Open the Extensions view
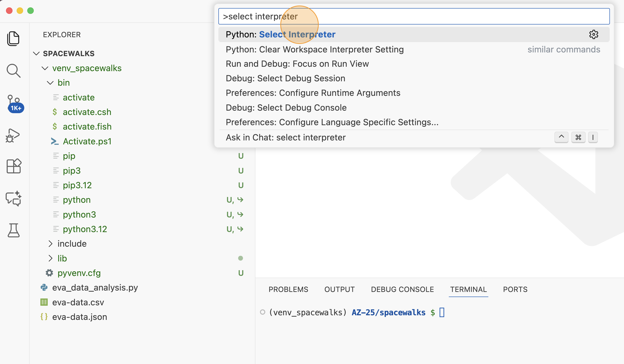Image resolution: width=624 pixels, height=364 pixels. click(x=13, y=166)
